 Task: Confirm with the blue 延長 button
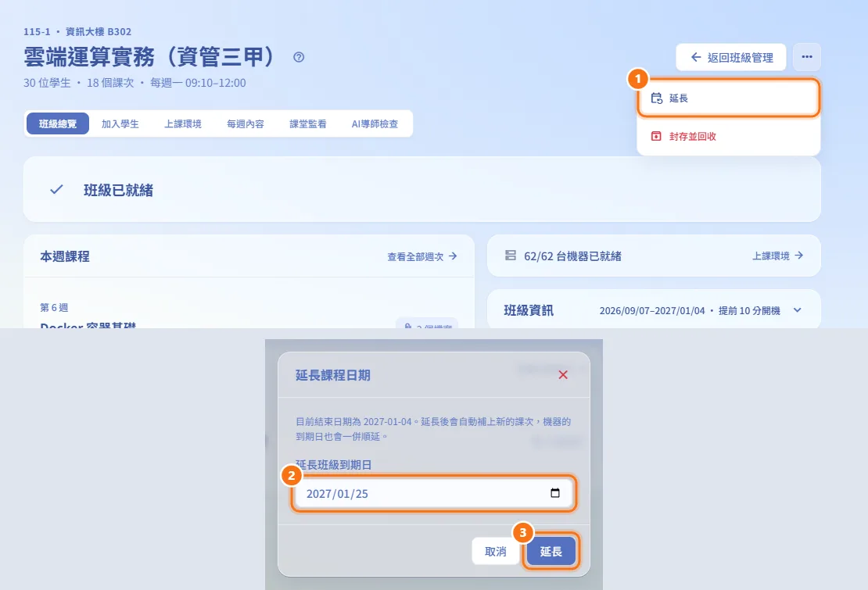point(551,551)
